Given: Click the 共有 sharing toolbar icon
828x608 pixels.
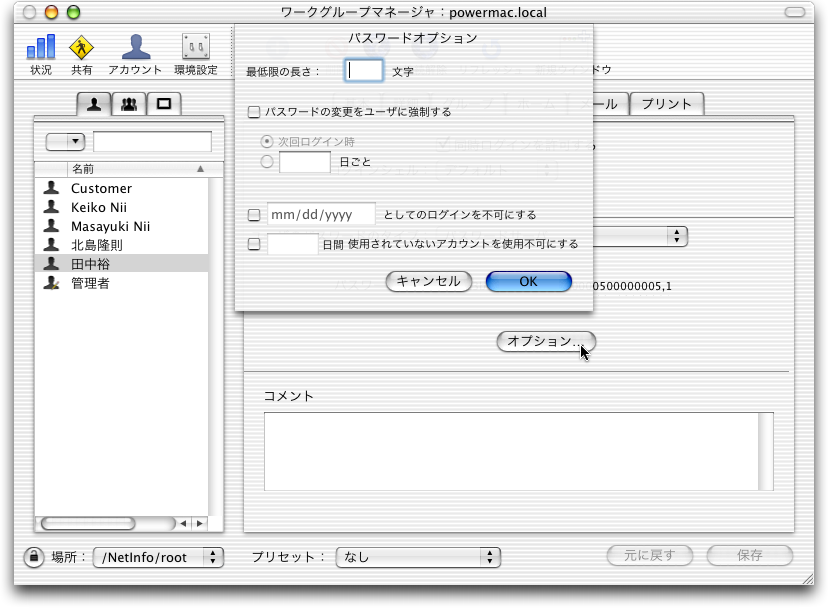Looking at the screenshot, I should [82, 54].
